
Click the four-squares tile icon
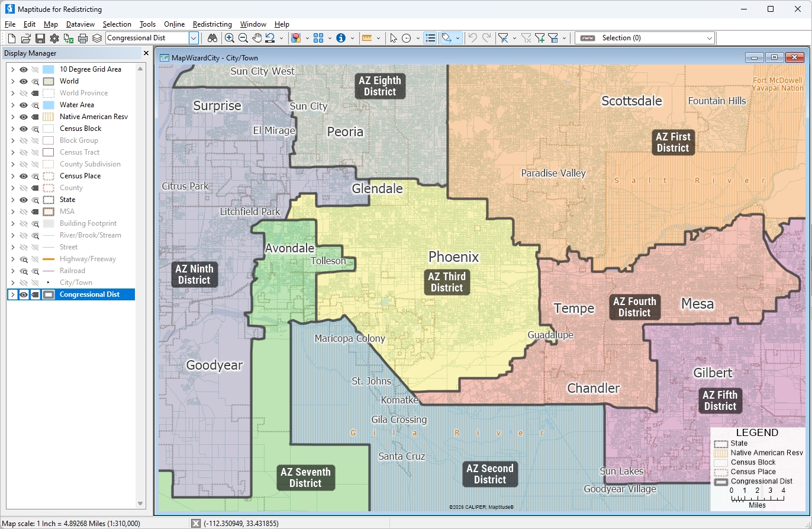point(318,39)
